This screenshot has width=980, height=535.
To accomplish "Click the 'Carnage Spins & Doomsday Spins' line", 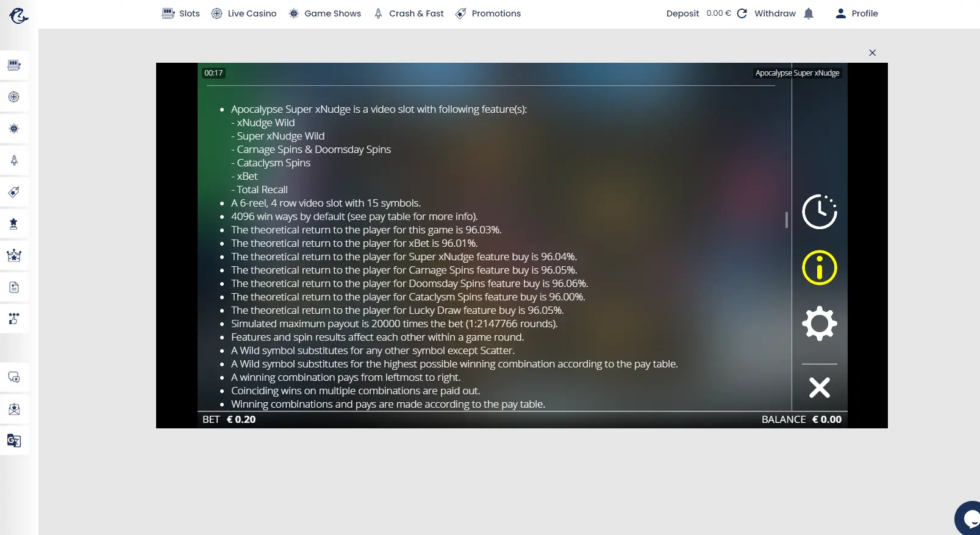I will click(311, 149).
